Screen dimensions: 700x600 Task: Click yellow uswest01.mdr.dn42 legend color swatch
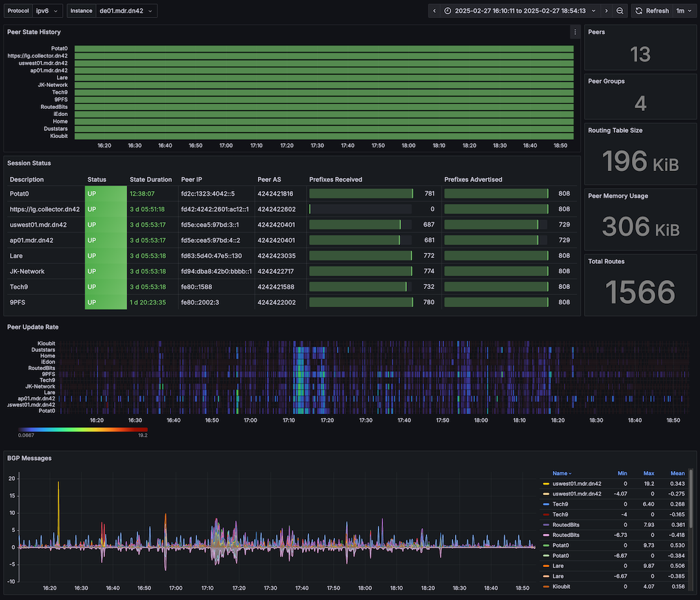point(546,483)
